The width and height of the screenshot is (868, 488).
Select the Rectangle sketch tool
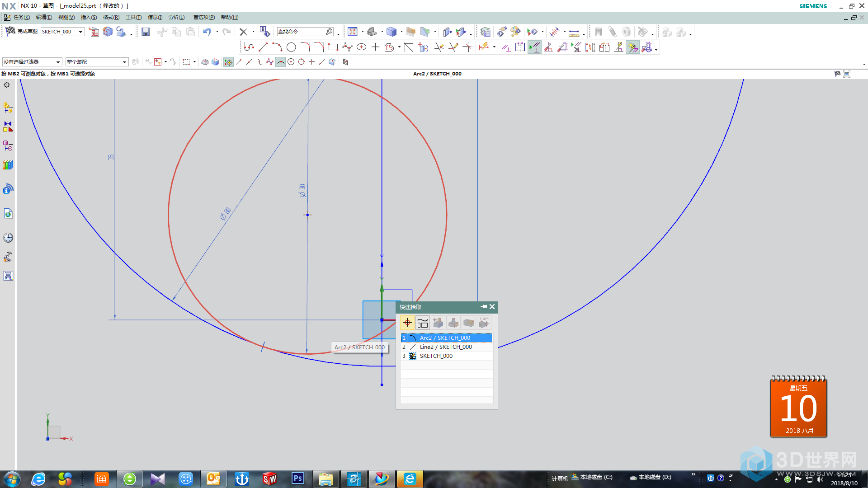click(333, 47)
